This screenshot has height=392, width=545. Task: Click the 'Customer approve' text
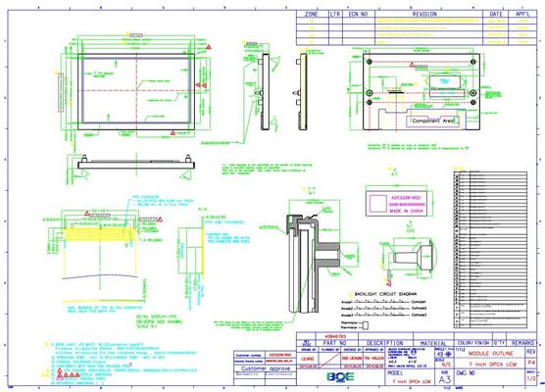pyautogui.click(x=266, y=368)
